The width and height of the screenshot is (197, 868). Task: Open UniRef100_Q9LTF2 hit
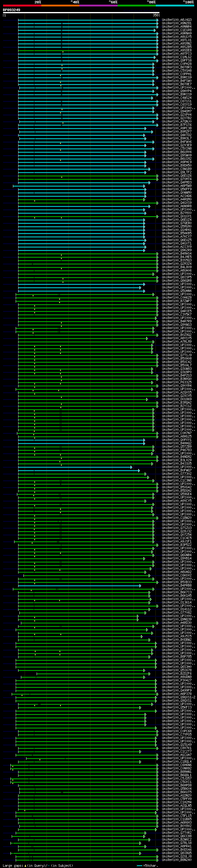tap(177, 172)
